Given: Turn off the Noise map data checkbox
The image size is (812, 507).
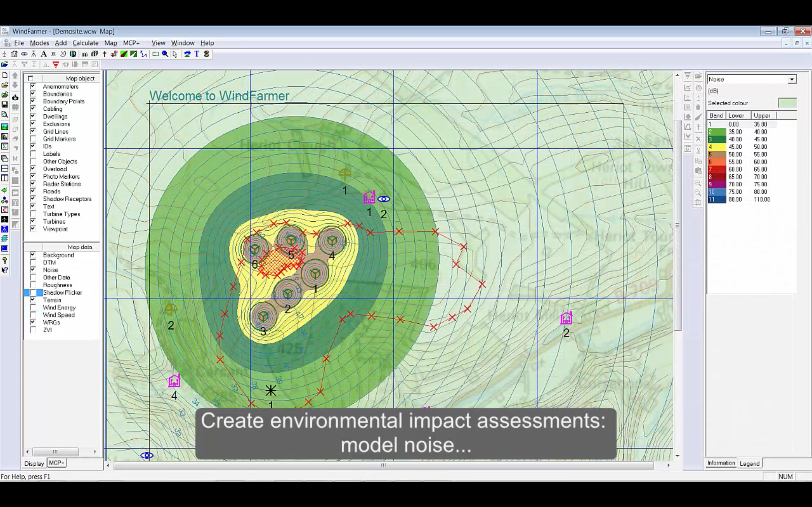Looking at the screenshot, I should pyautogui.click(x=33, y=270).
